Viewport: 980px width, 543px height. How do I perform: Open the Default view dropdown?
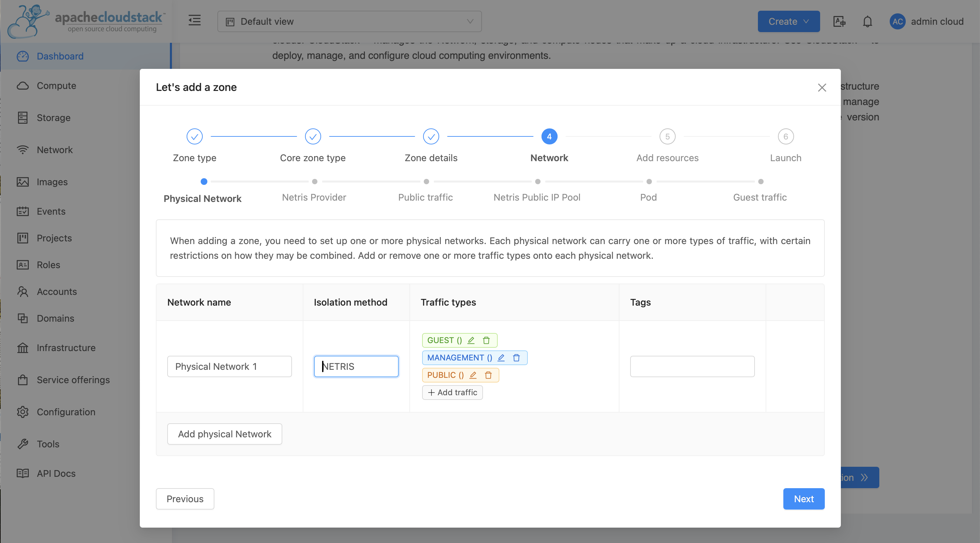coord(349,22)
